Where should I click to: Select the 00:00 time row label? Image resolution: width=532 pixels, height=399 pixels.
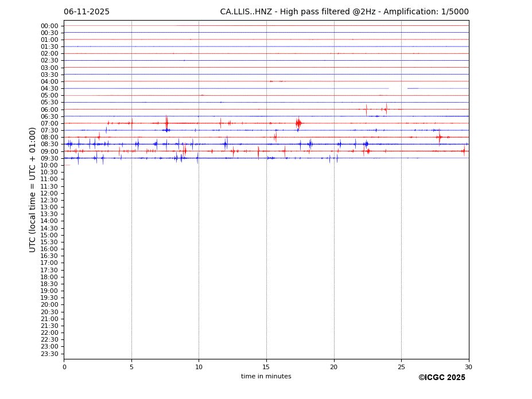(49, 26)
